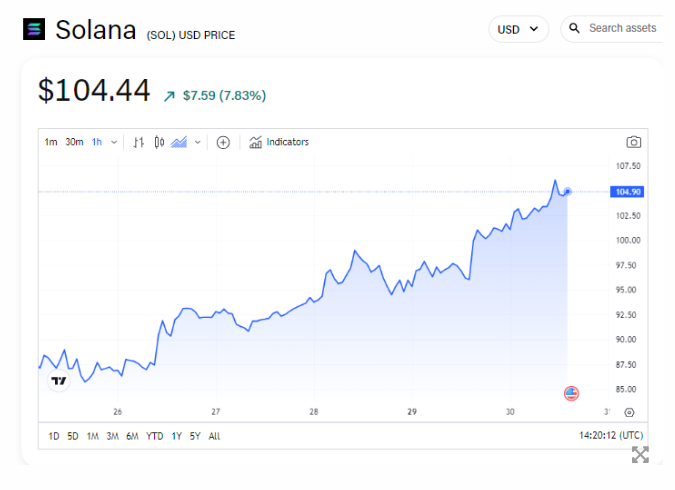Click the US flag event marker
The height and width of the screenshot is (490, 675).
pyautogui.click(x=571, y=393)
